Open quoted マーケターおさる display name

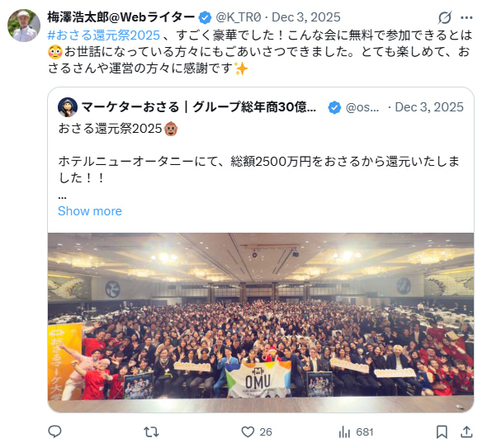pos(199,107)
